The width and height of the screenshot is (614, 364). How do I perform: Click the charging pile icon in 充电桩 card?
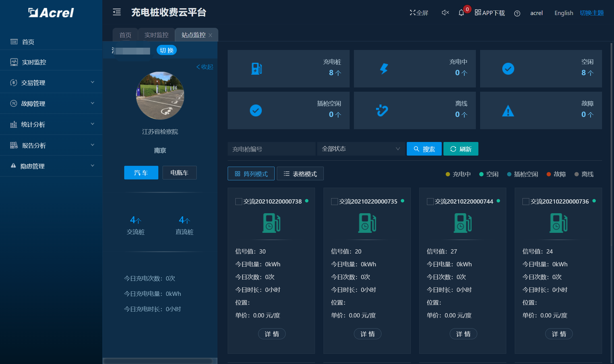(256, 69)
